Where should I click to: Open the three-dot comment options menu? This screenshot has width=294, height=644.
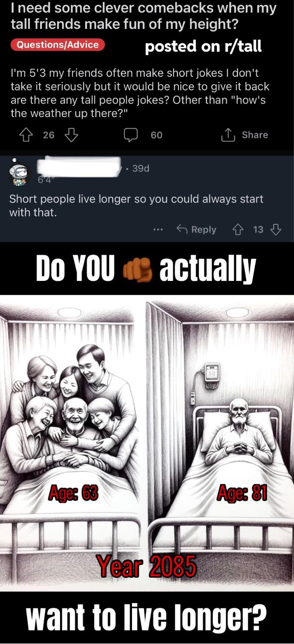click(x=158, y=230)
